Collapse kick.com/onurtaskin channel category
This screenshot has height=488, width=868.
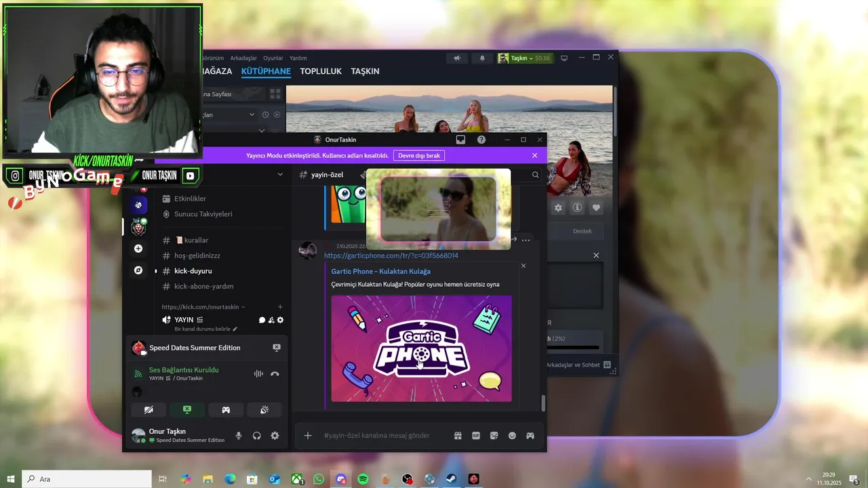[203, 306]
